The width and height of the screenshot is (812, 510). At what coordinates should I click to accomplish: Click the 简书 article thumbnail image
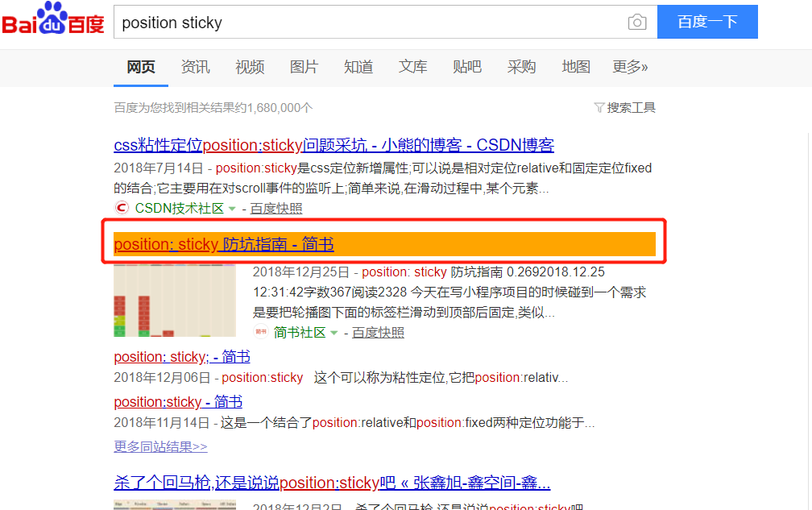175,300
